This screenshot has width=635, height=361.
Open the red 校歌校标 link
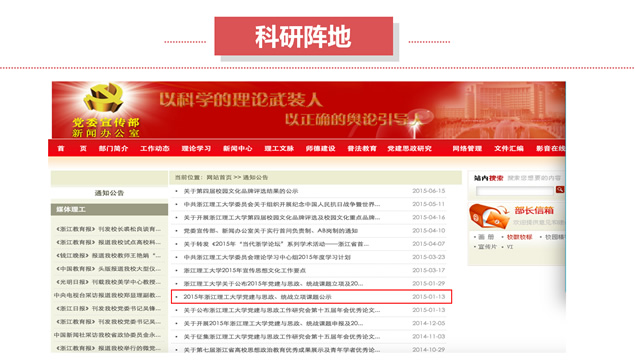click(520, 237)
